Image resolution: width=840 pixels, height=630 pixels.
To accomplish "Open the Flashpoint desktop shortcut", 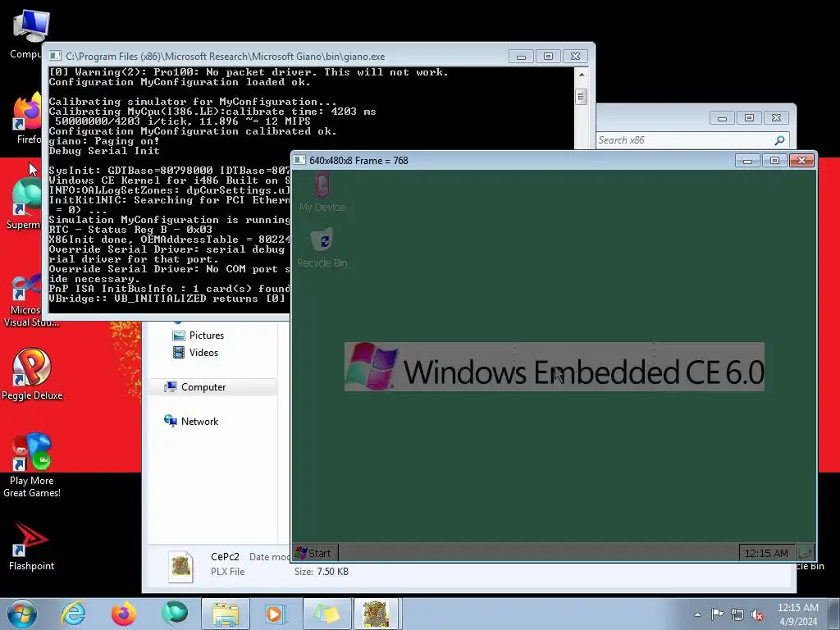I will pos(32,546).
